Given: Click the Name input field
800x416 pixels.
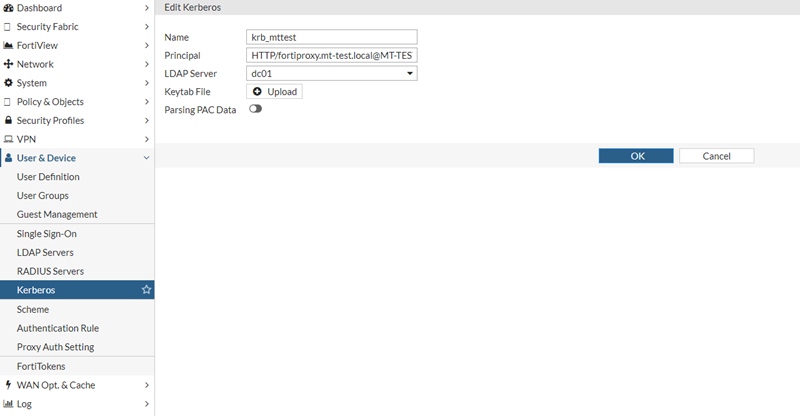Looking at the screenshot, I should pos(331,37).
